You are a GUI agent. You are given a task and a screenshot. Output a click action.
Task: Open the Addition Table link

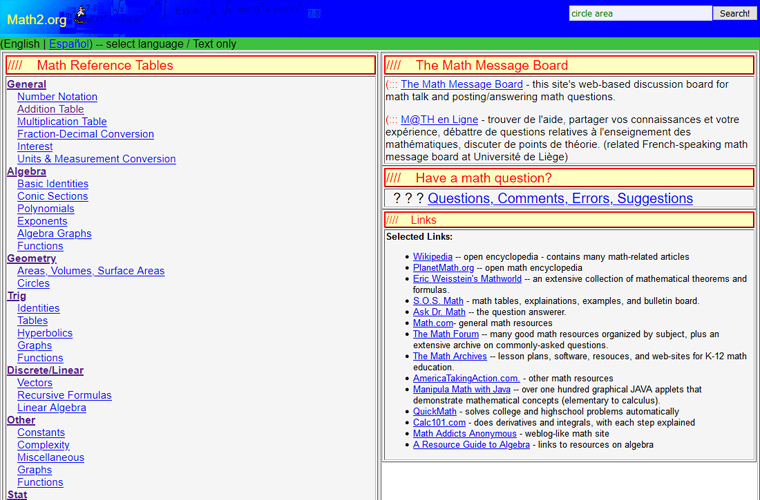click(50, 109)
